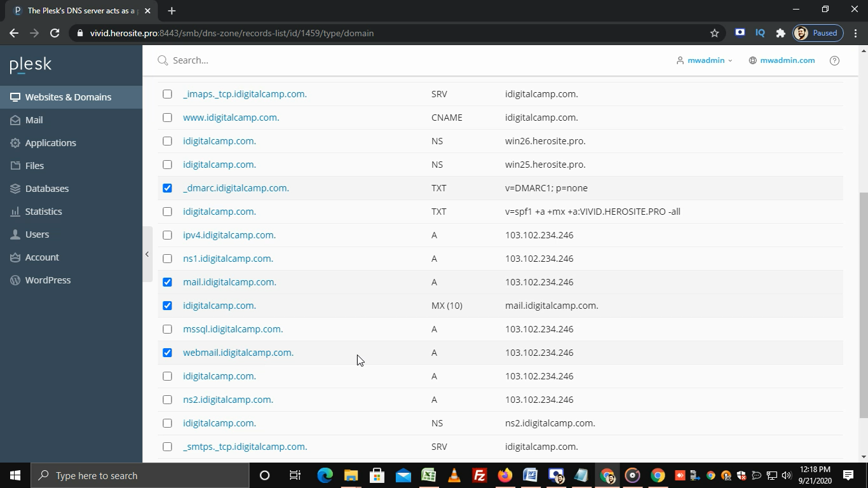The height and width of the screenshot is (488, 868).
Task: Click the 'v=DMARC1; p=none' value text
Action: pos(546,188)
